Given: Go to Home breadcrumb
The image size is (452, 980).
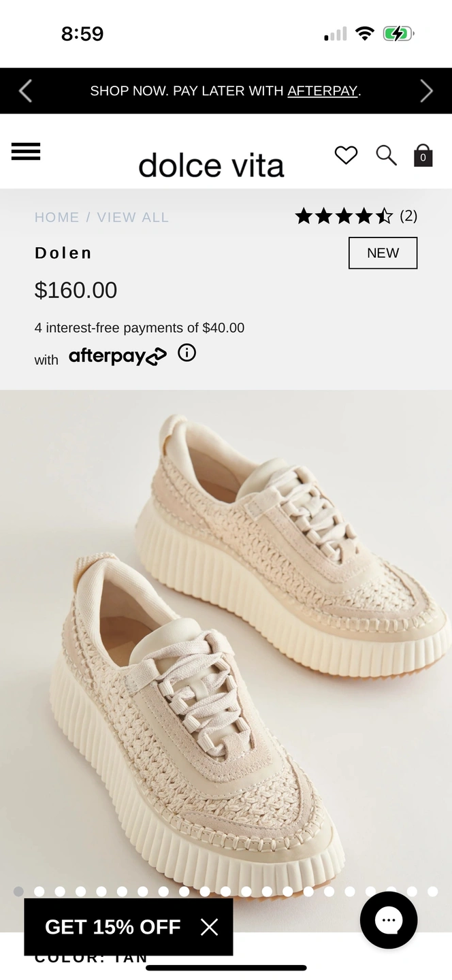Looking at the screenshot, I should click(x=57, y=217).
